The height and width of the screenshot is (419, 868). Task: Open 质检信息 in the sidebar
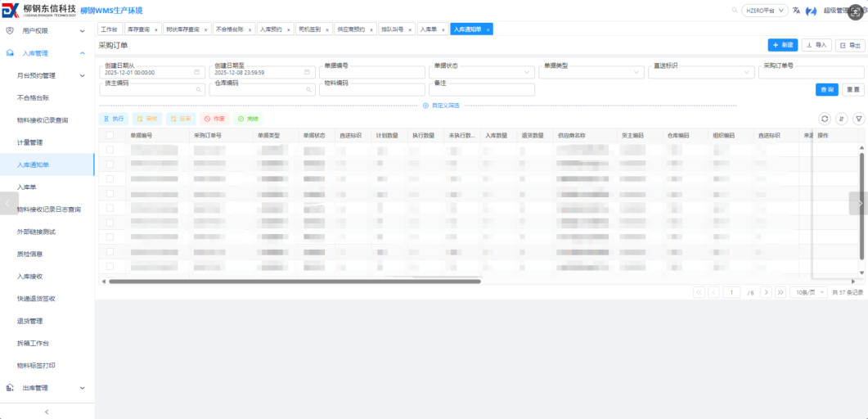tap(30, 254)
